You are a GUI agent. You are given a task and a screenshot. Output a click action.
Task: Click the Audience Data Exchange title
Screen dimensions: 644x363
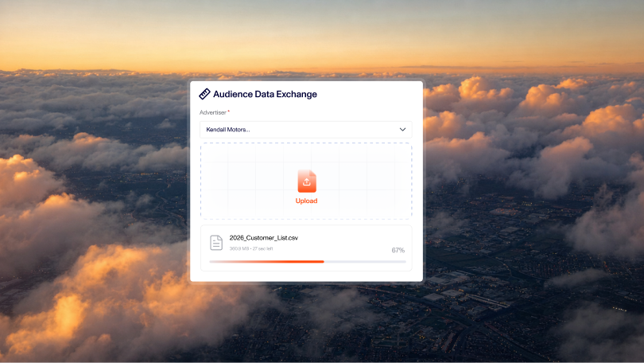265,94
